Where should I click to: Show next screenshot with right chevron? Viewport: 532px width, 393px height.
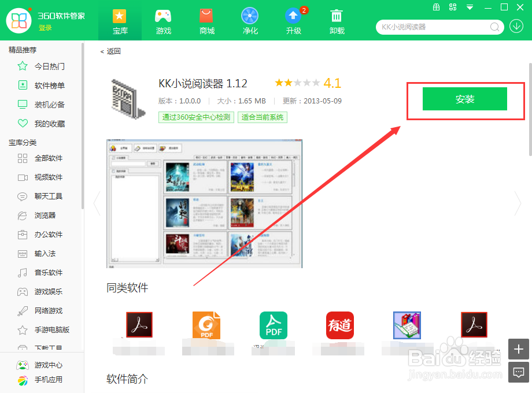[518, 203]
